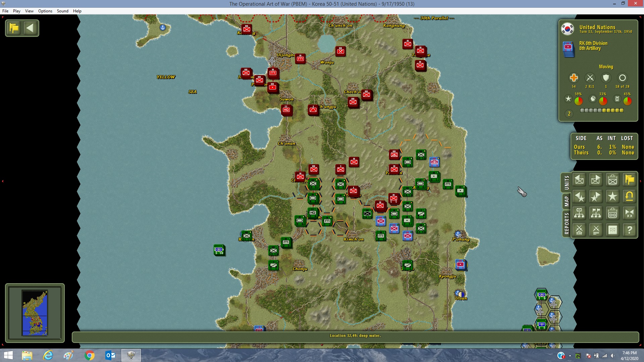Open the Windows Start button
The height and width of the screenshot is (362, 644).
(8, 355)
